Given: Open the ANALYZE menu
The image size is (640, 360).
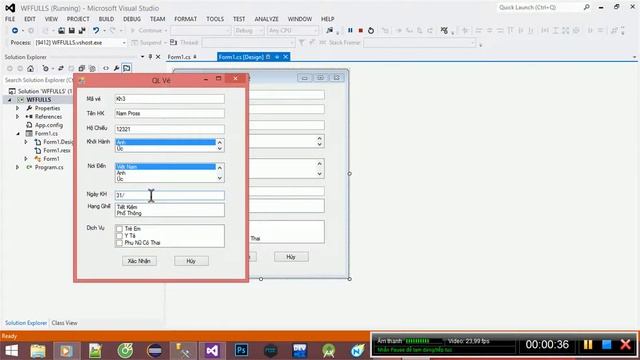Looking at the screenshot, I should coord(267,19).
